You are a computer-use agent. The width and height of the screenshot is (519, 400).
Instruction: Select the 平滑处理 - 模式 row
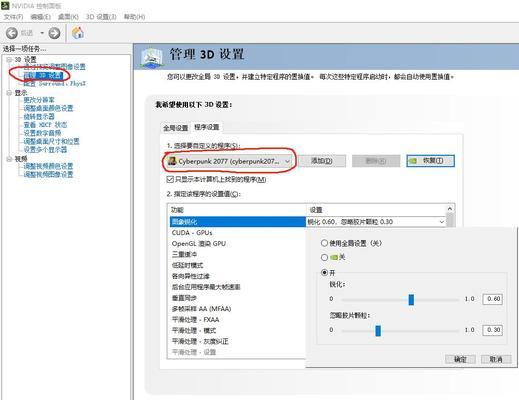[x=238, y=331]
